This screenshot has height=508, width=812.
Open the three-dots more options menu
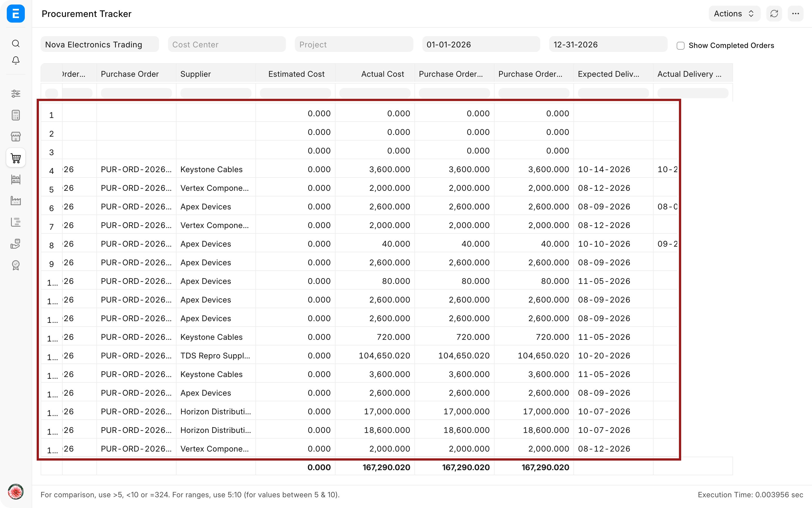coord(796,14)
